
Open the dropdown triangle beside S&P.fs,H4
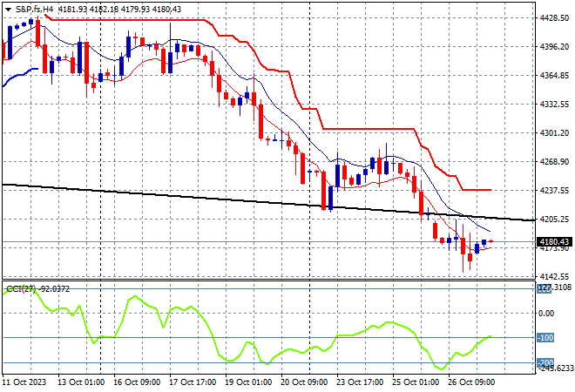tap(9, 10)
